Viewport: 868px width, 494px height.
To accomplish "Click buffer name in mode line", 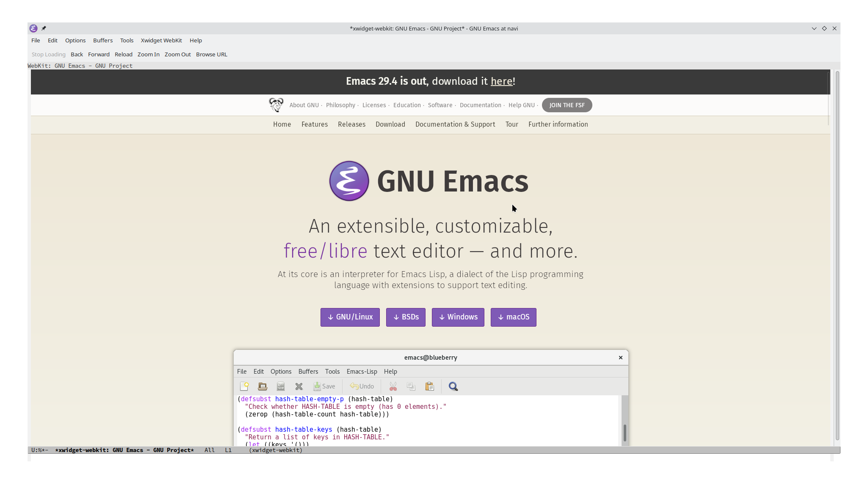I will [x=124, y=450].
